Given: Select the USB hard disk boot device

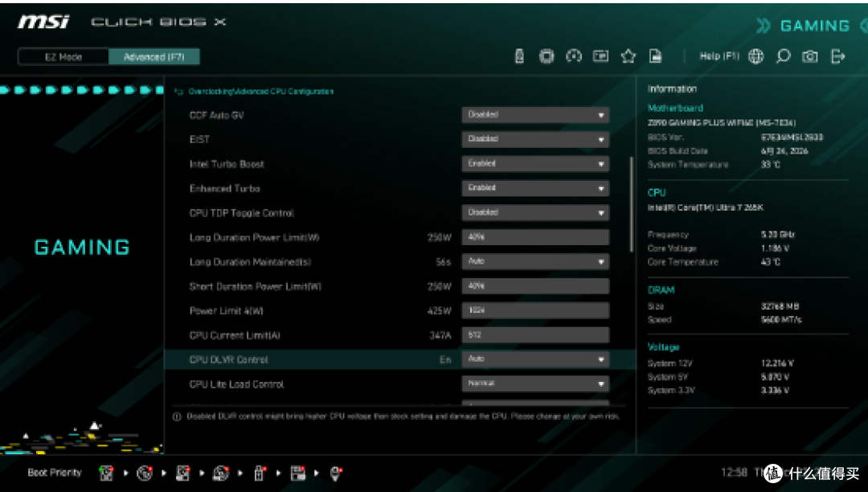Looking at the screenshot, I should pyautogui.click(x=182, y=473).
